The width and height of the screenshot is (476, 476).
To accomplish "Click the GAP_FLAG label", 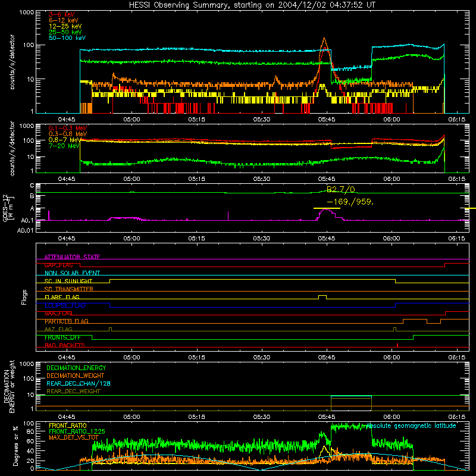I will click(58, 265).
